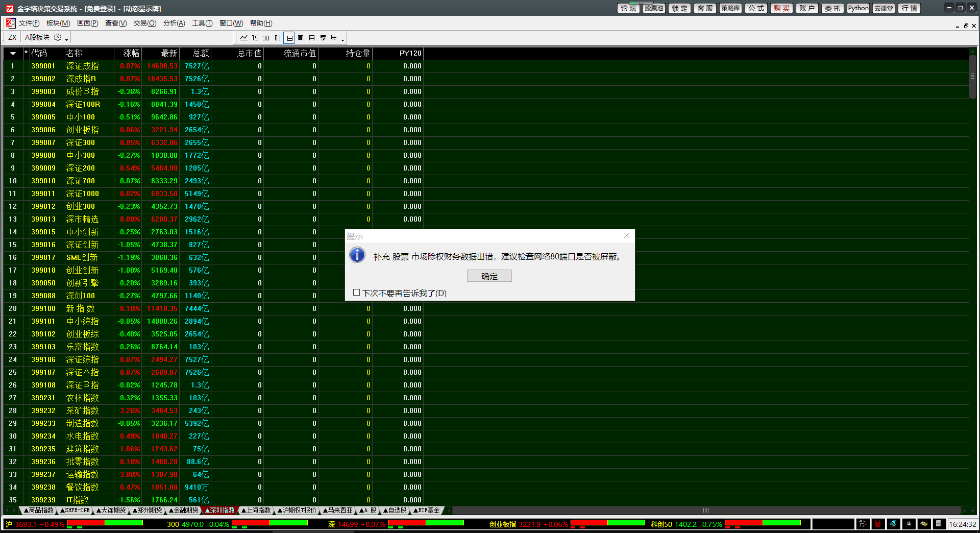Switch to the 自选股 tab
Viewport: 980px width, 533px height.
point(396,510)
